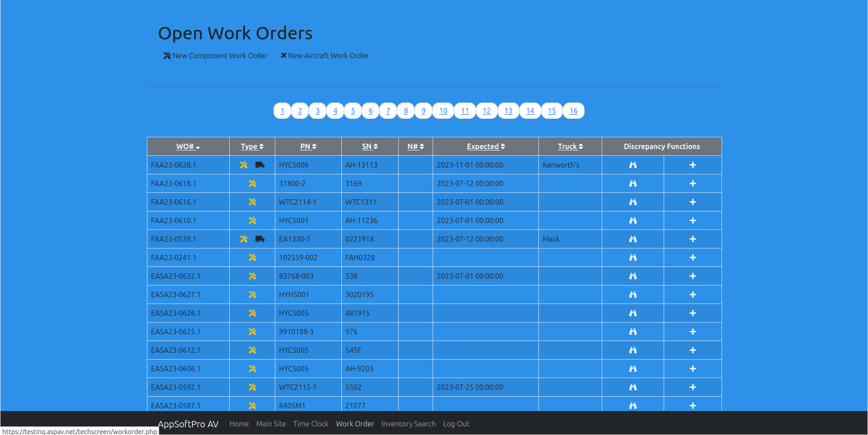Click truck icon in FAA23-0539.1 row

259,239
